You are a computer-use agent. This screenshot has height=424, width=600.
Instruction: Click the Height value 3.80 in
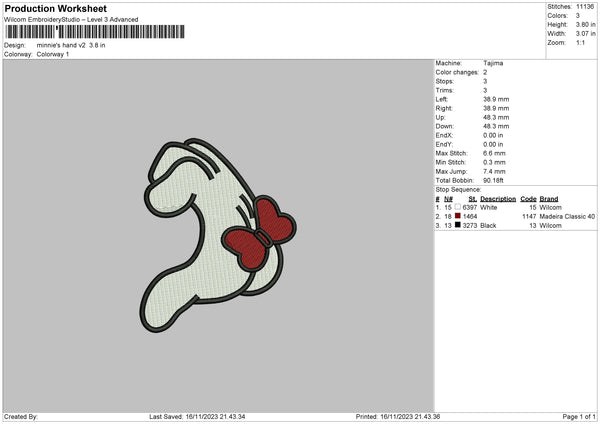pos(585,24)
